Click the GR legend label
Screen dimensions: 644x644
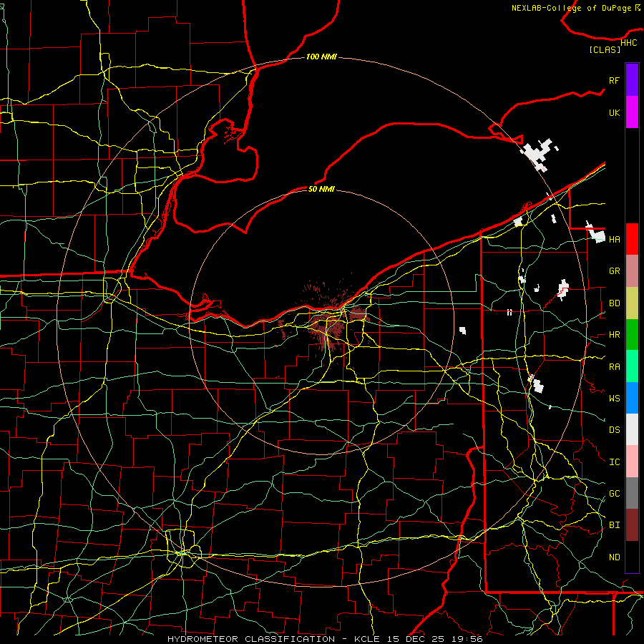(614, 271)
